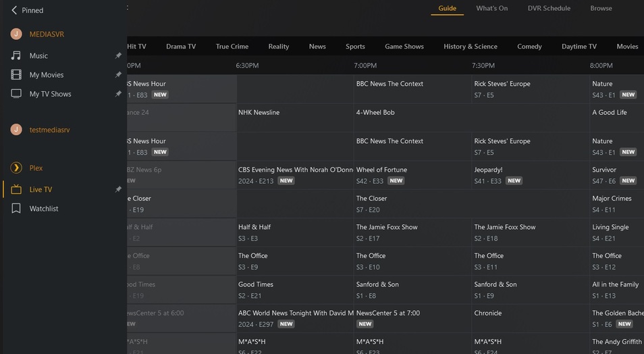Click the testmediasrv server avatar icon
This screenshot has width=644, height=354.
click(16, 130)
